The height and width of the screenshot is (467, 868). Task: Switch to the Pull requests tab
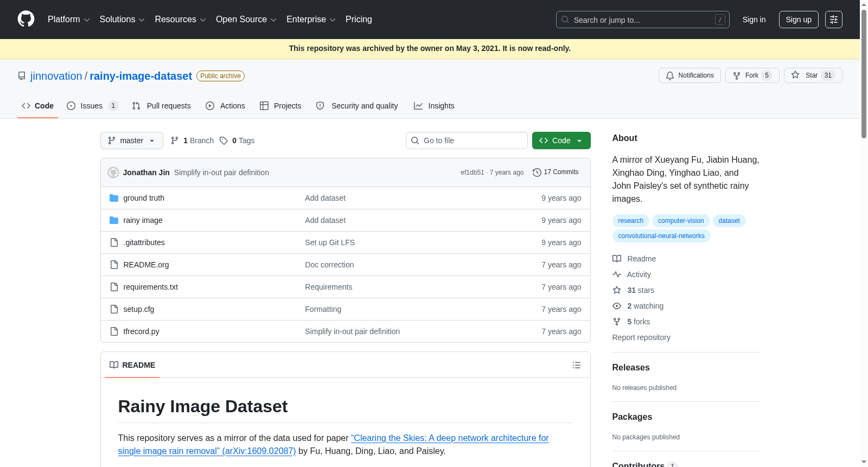(162, 106)
